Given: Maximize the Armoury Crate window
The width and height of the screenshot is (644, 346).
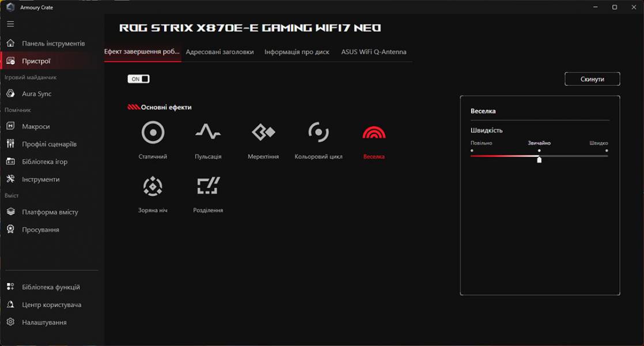Looking at the screenshot, I should click(615, 7).
